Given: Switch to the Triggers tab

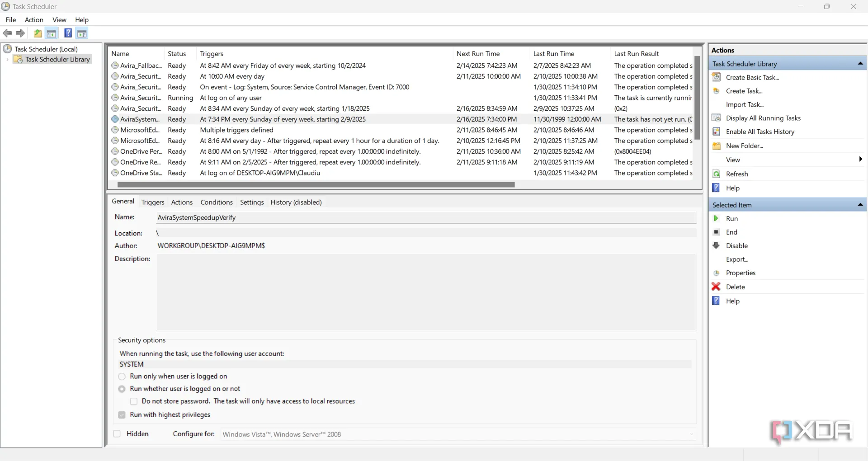Looking at the screenshot, I should (152, 202).
